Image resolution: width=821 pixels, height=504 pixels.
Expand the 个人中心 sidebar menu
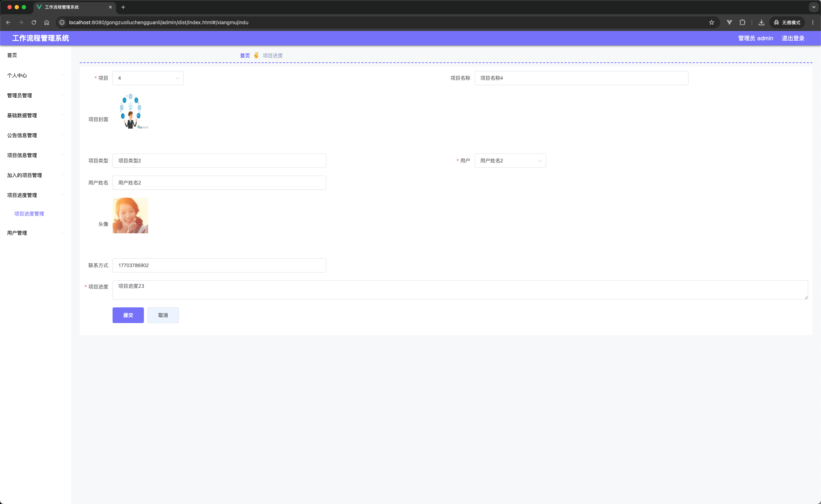(36, 76)
